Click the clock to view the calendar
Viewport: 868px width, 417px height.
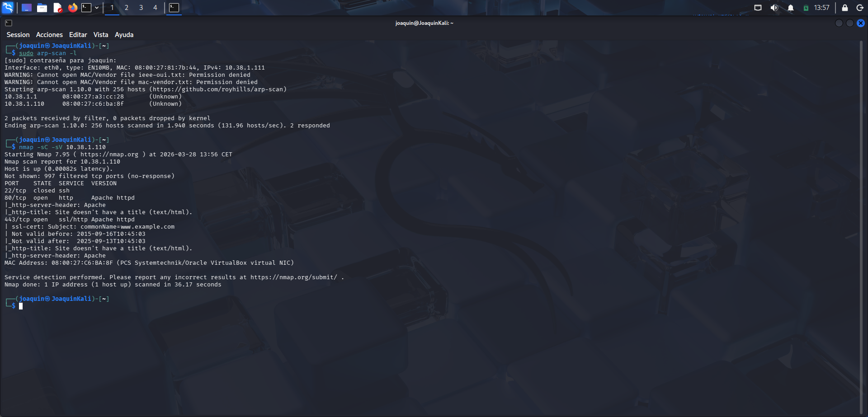822,8
